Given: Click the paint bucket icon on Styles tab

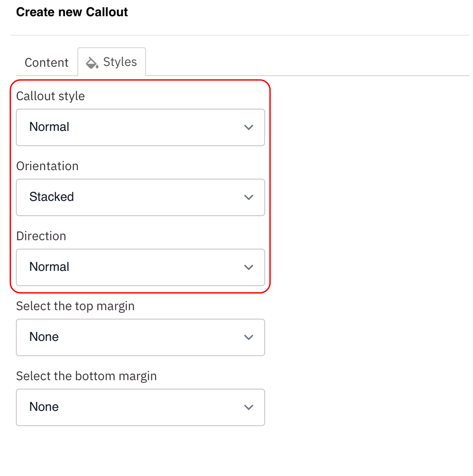Looking at the screenshot, I should tap(92, 63).
